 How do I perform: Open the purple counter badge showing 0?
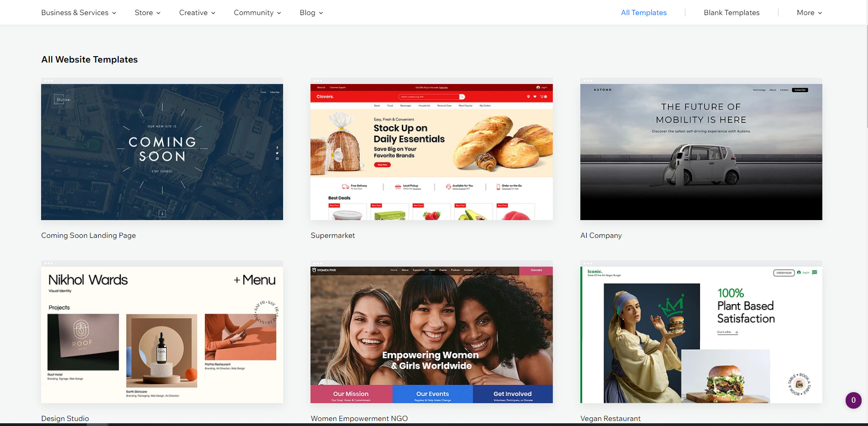tap(853, 400)
